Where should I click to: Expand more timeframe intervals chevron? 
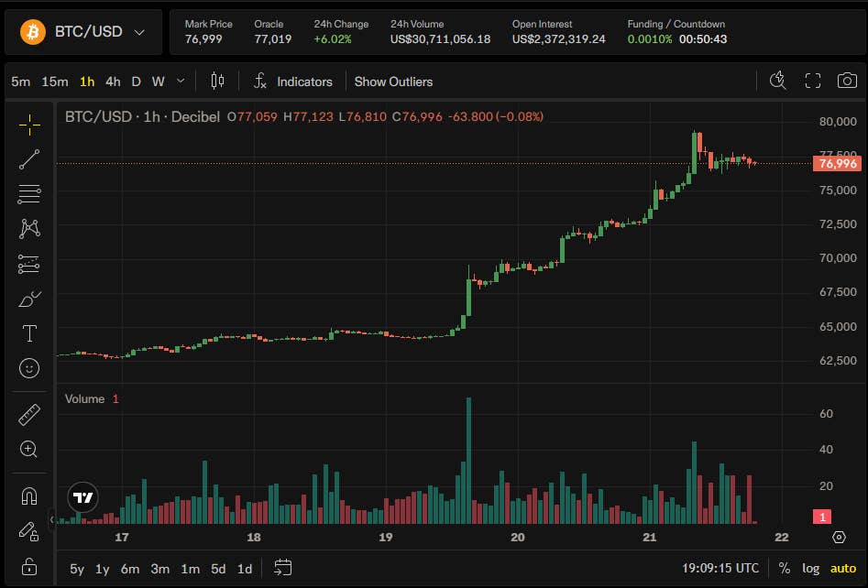point(181,82)
